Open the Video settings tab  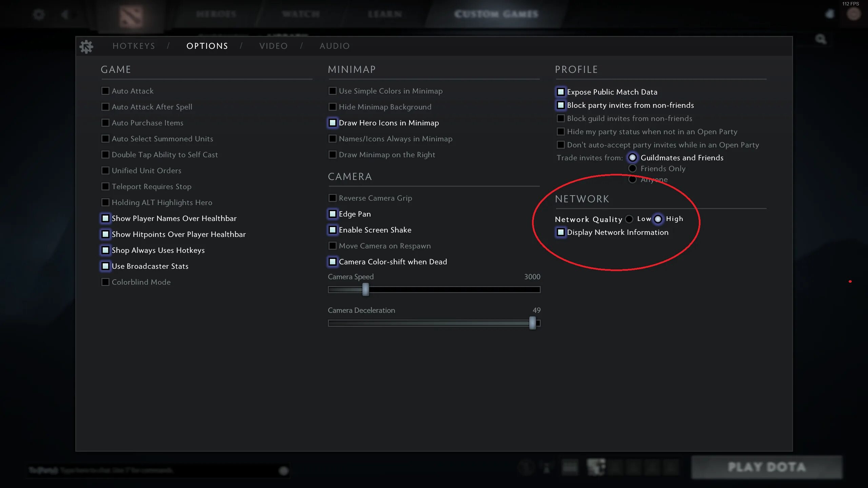pyautogui.click(x=273, y=46)
